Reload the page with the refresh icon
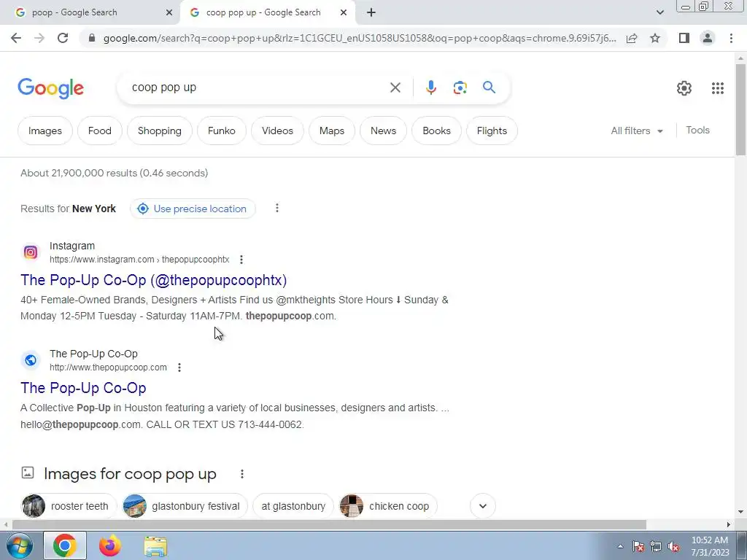This screenshot has height=560, width=747. click(63, 38)
